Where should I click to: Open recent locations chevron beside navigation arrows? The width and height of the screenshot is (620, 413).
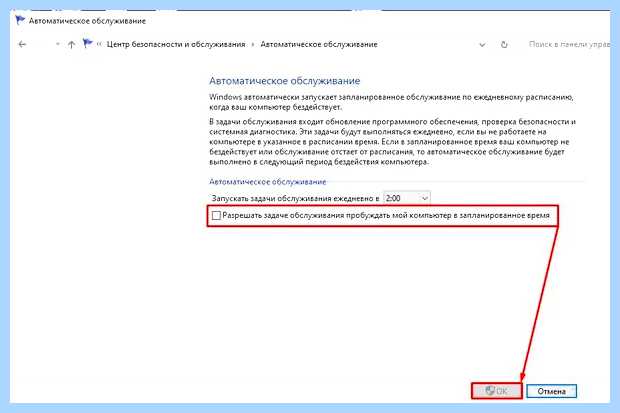[58, 44]
